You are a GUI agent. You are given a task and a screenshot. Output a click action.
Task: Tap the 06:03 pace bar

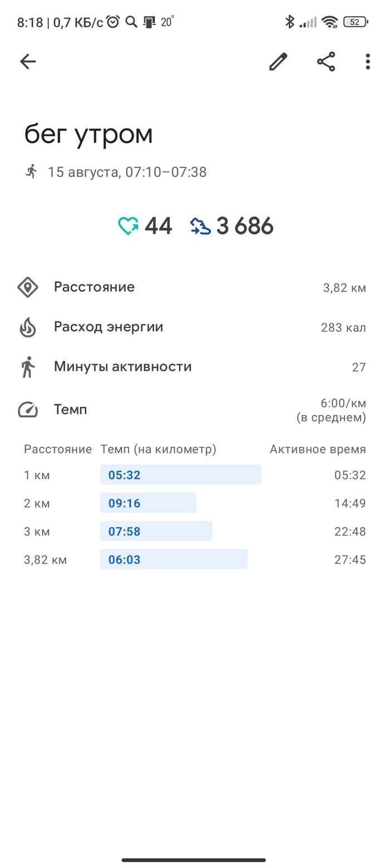coord(174,560)
